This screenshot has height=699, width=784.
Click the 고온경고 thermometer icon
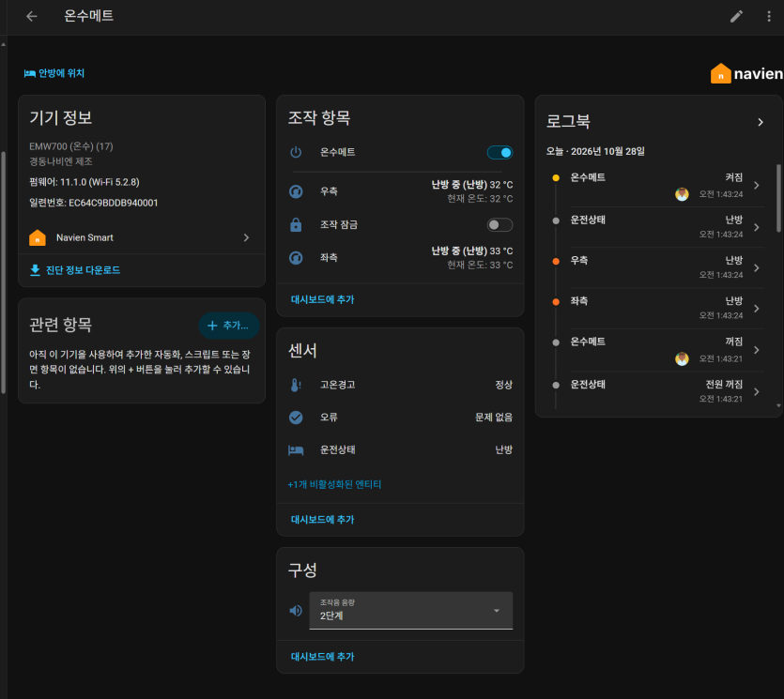(296, 385)
